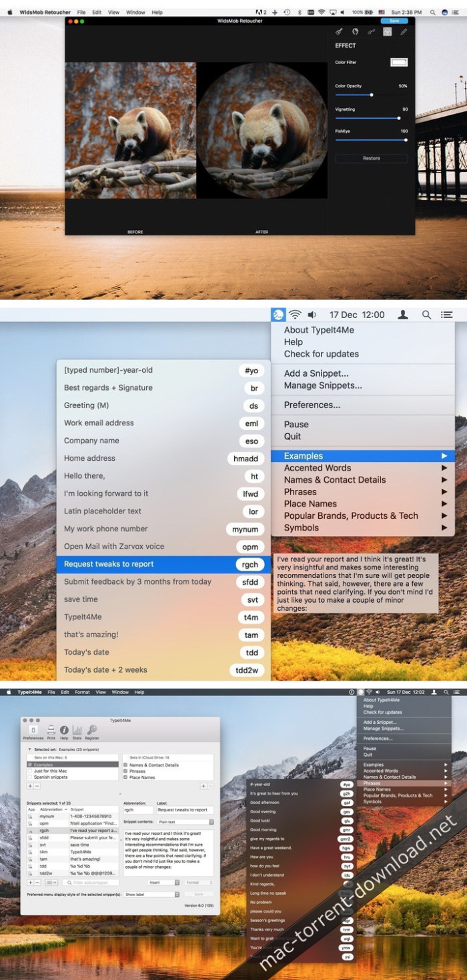Collapse the Selected set disclosure triangle
This screenshot has height=980, width=467.
click(x=29, y=749)
